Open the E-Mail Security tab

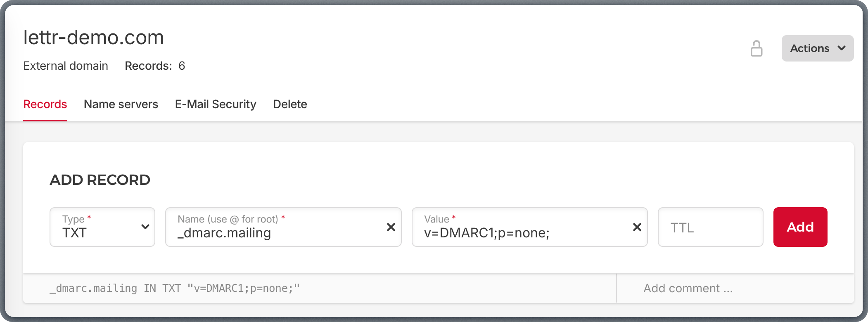point(216,104)
